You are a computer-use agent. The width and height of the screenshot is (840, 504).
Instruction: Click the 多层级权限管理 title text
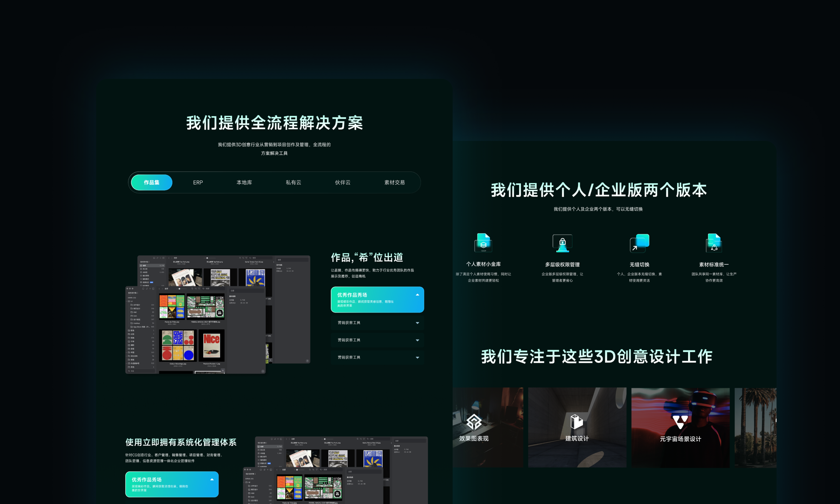(x=562, y=265)
